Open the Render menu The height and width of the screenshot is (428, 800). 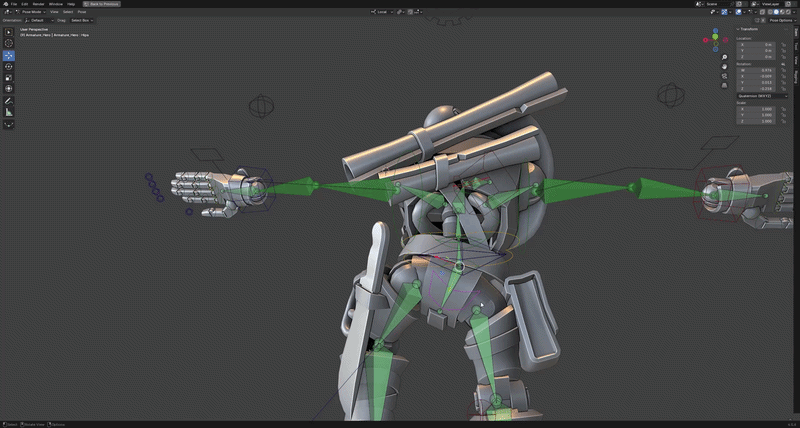click(x=38, y=4)
